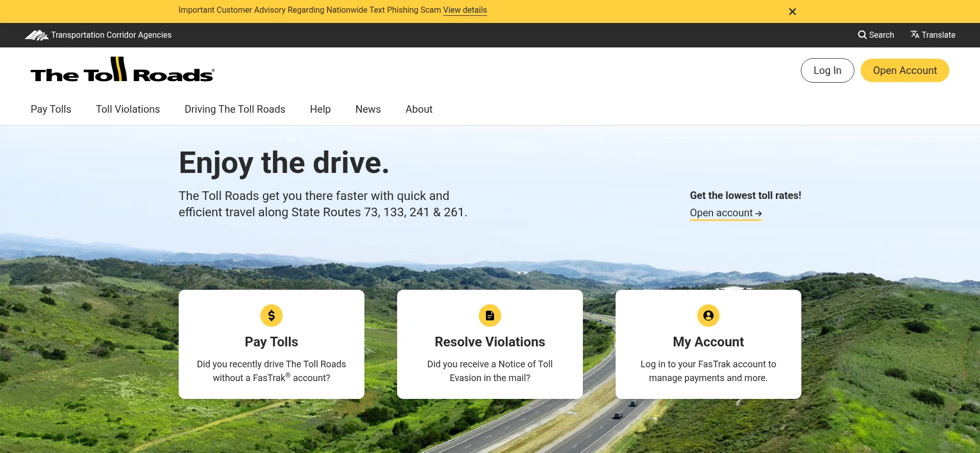Open the Transportation Corridor Agencies text link

(x=111, y=35)
